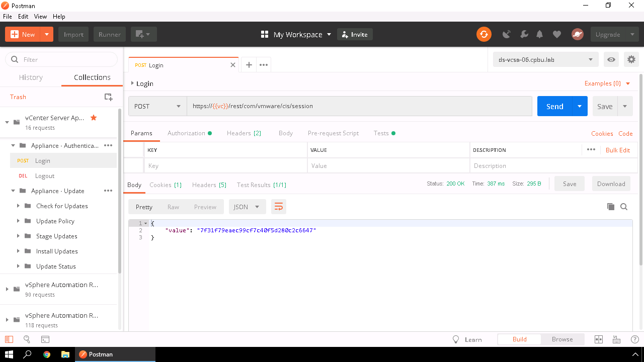Open the Pre-request Script tab
Image resolution: width=644 pixels, height=362 pixels.
point(333,133)
